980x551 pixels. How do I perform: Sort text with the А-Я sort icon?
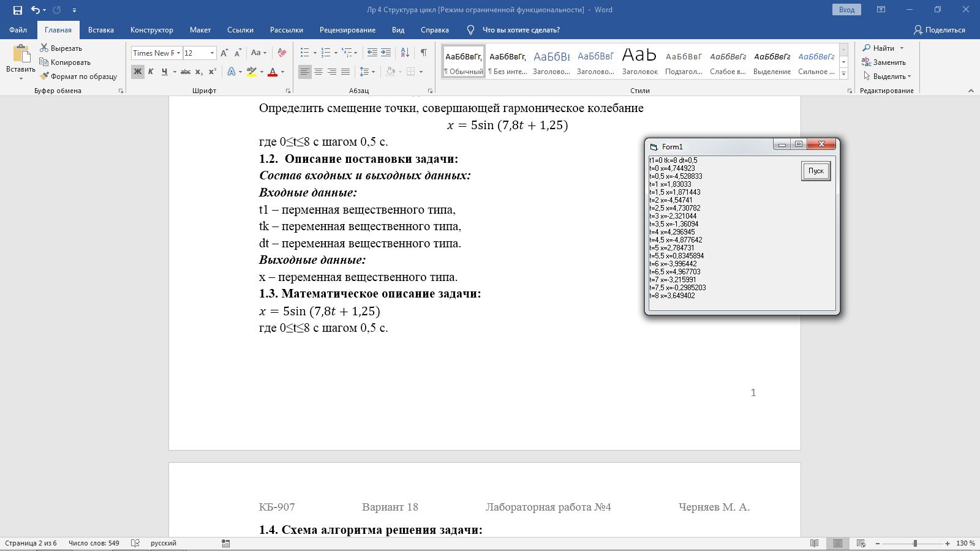point(405,53)
